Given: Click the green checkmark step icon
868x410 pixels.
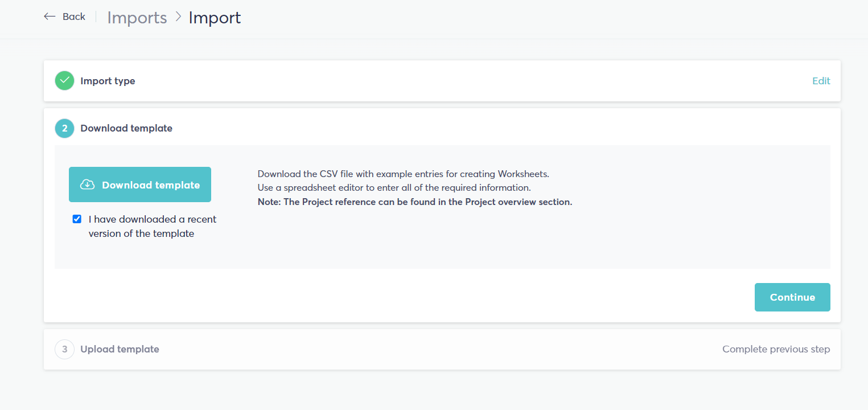Looking at the screenshot, I should (64, 81).
